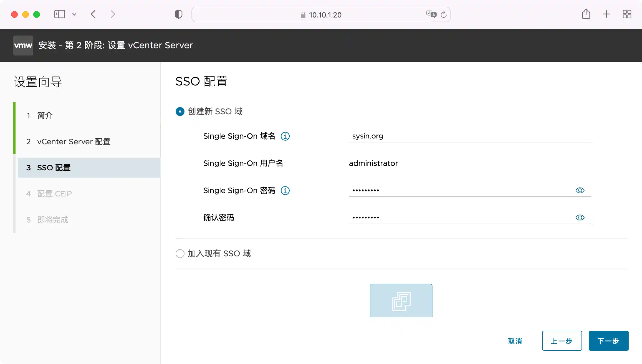
Task: Open a new tab with plus icon
Action: [606, 14]
